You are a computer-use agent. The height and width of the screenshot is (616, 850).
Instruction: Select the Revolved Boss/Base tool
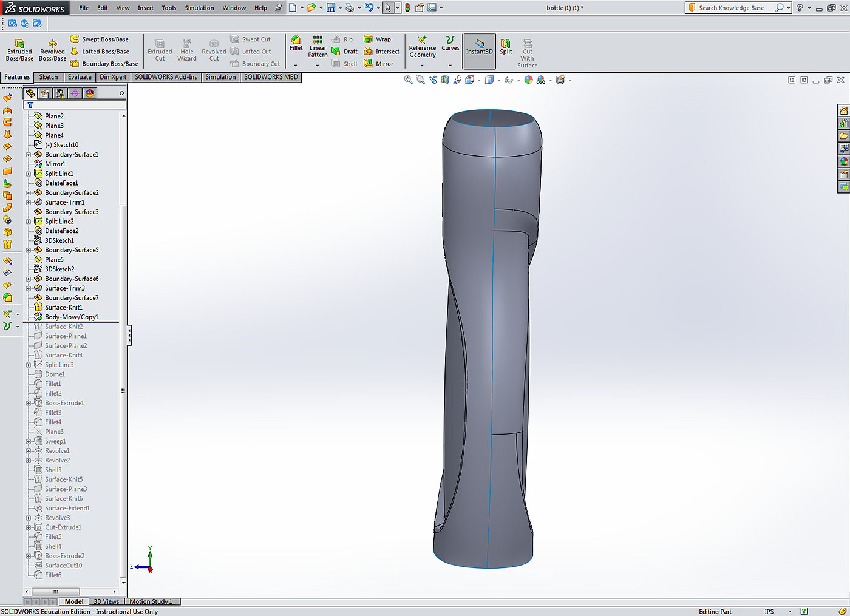click(52, 50)
